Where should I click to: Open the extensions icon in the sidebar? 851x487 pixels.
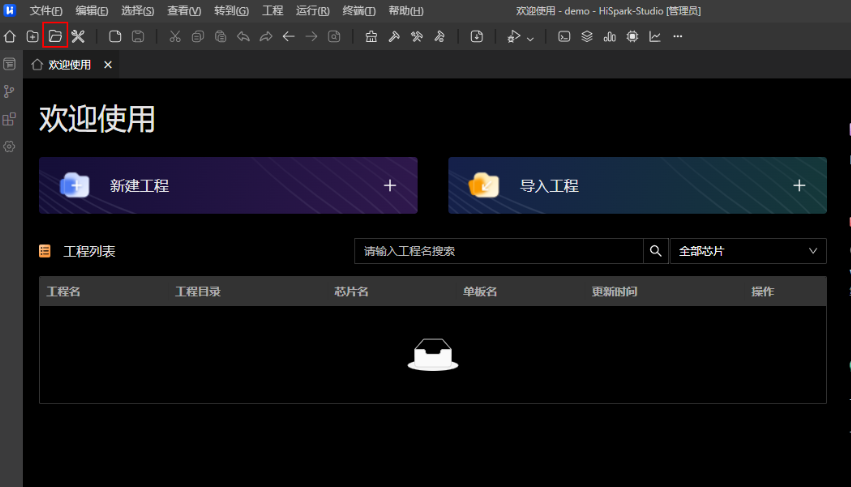pyautogui.click(x=10, y=119)
